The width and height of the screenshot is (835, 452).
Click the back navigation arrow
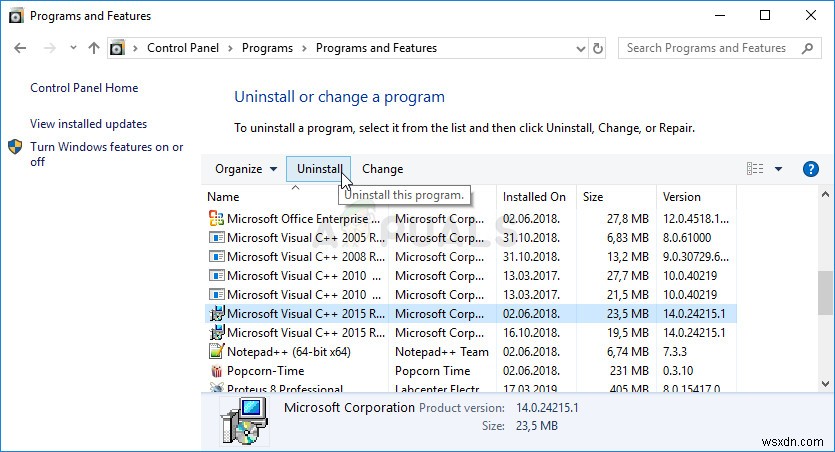coord(21,48)
